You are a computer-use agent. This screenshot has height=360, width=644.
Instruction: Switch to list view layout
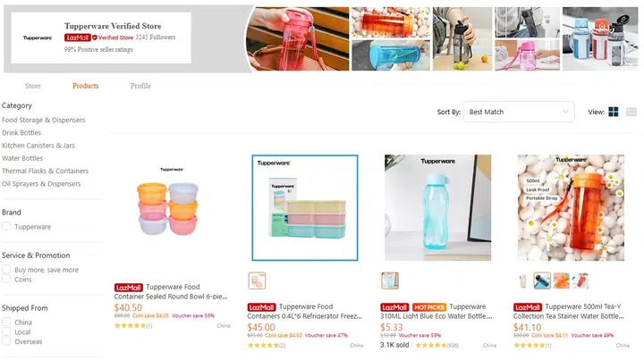[x=631, y=112]
